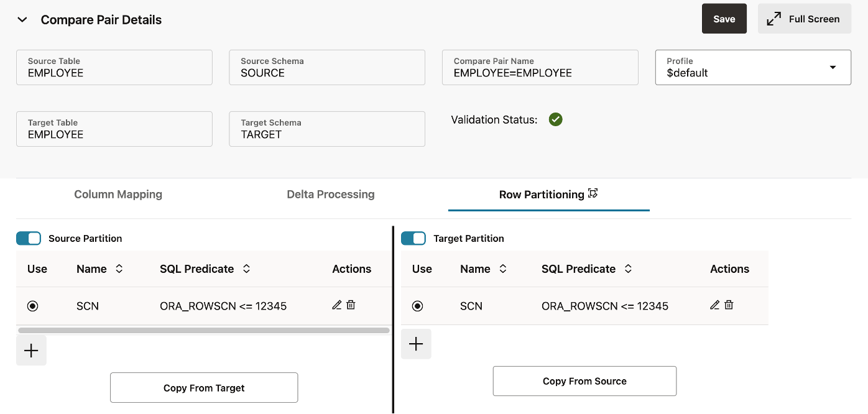Sort source partitions by Name
The width and height of the screenshot is (868, 414).
(119, 269)
